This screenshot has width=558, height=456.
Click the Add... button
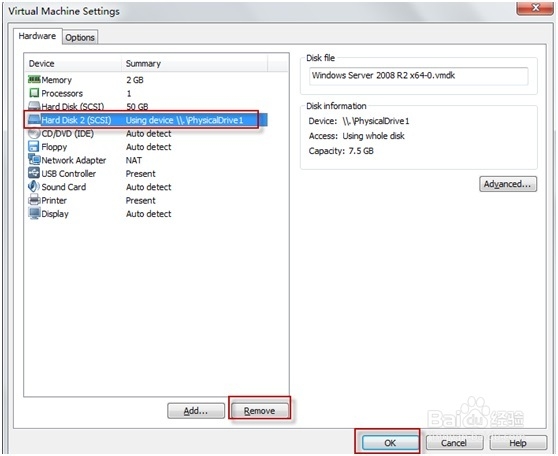[x=196, y=411]
